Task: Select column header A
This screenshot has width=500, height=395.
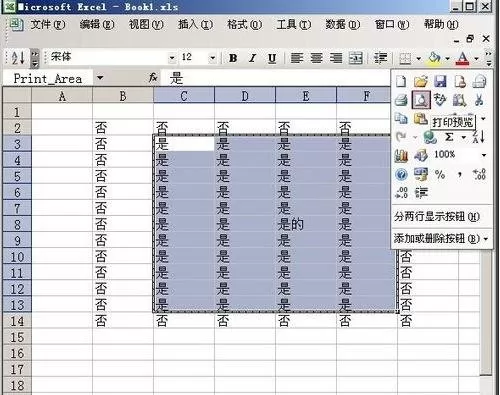Action: [62, 96]
